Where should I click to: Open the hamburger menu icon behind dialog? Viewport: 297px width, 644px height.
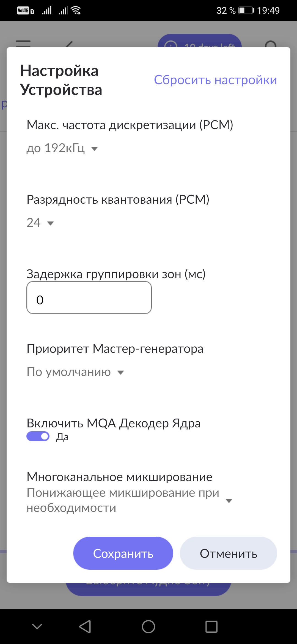23,43
